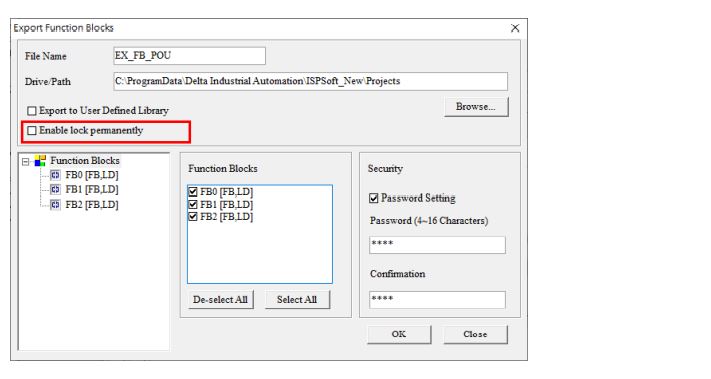Close the Export Function Blocks dialog

pyautogui.click(x=515, y=28)
